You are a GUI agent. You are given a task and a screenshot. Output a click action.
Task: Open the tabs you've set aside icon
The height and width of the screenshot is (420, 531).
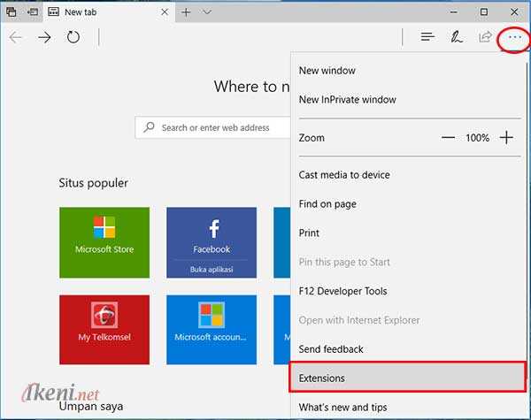11,12
